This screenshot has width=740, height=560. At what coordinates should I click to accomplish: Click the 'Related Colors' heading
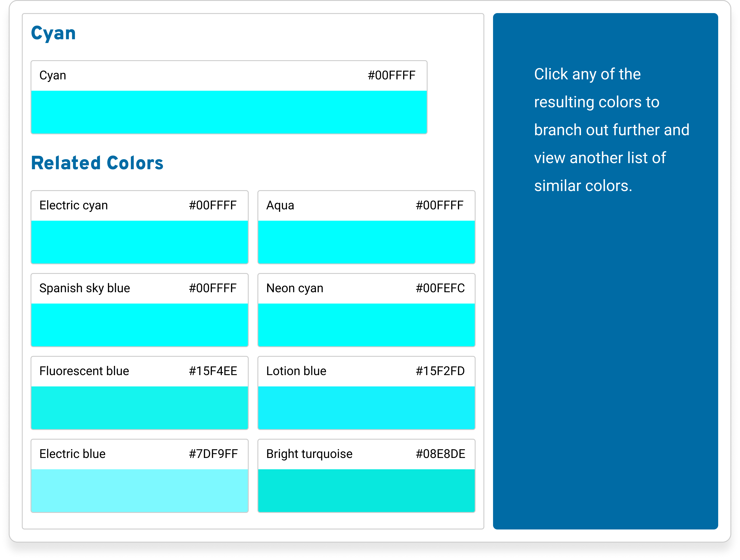pos(97,163)
